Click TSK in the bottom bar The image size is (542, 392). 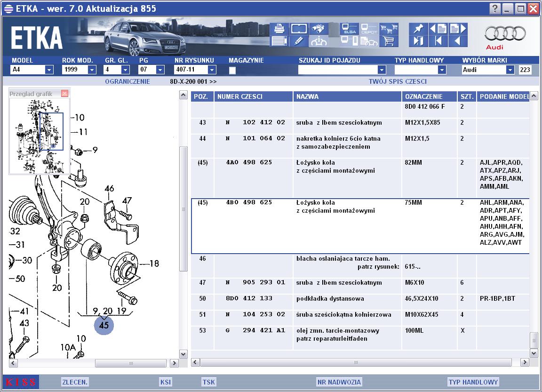coord(209,382)
